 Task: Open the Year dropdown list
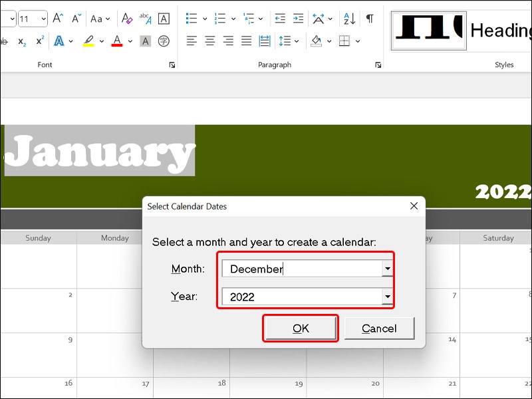click(x=387, y=297)
